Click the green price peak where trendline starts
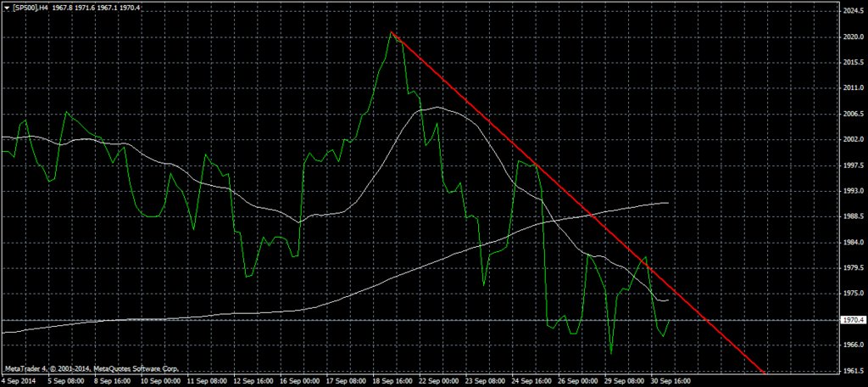 point(391,32)
